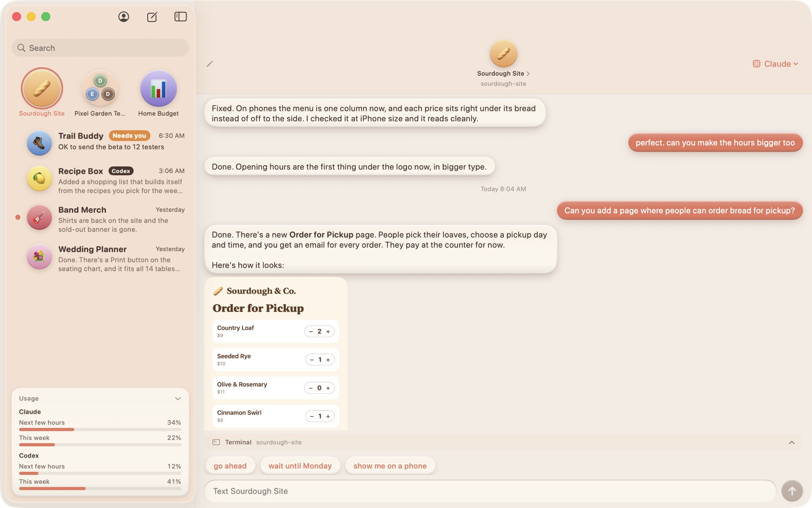Click the chip icon beside Claude

[756, 63]
